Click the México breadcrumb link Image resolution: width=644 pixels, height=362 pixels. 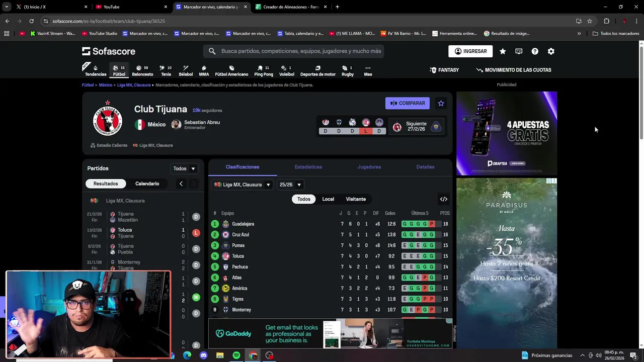(106, 85)
